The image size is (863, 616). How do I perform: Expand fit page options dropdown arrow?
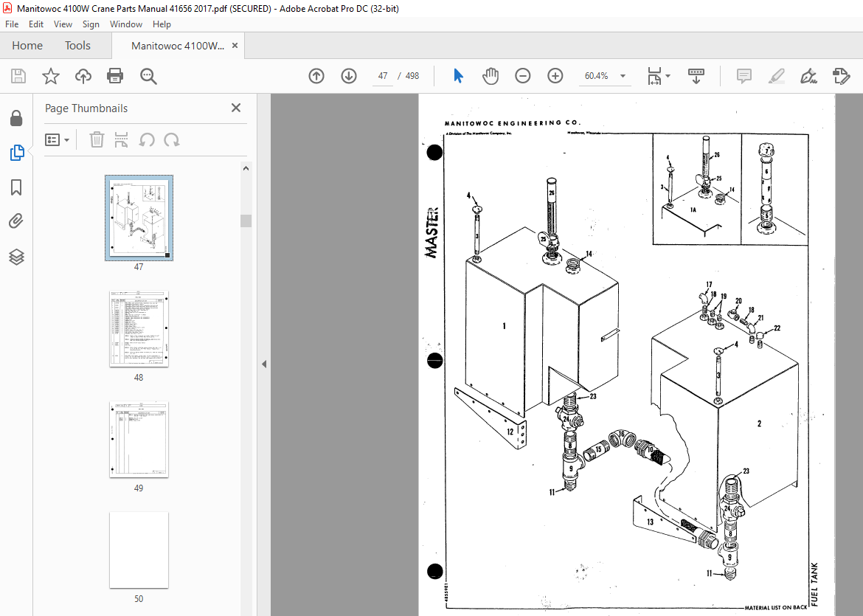[668, 76]
